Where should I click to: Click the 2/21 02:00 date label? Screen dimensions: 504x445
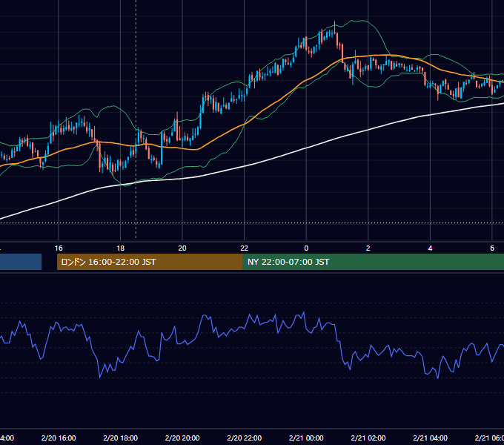(368, 438)
